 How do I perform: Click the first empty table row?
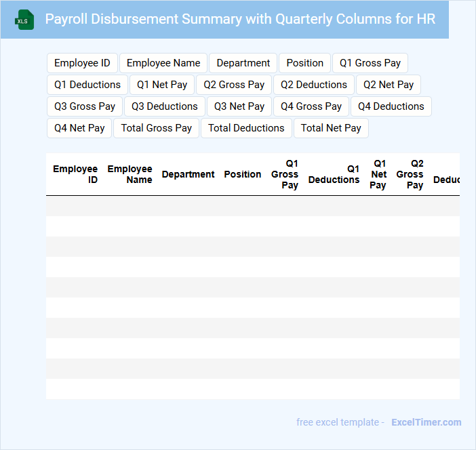coord(252,206)
